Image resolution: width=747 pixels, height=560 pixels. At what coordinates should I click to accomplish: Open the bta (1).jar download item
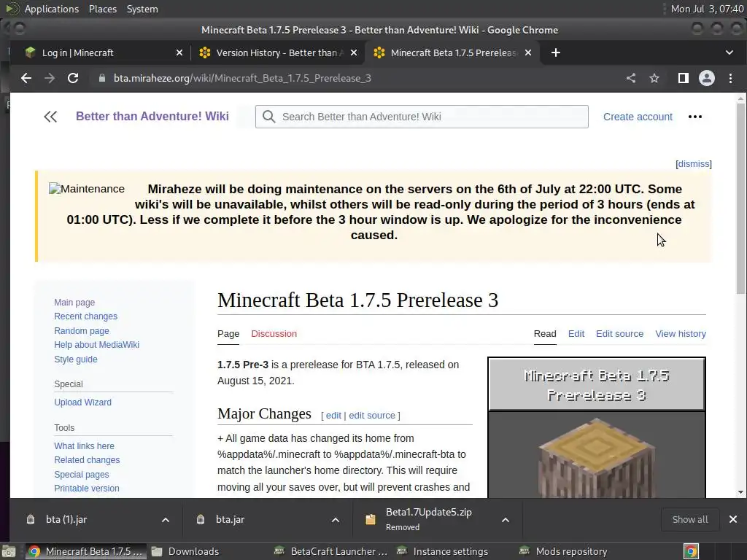coord(66,519)
